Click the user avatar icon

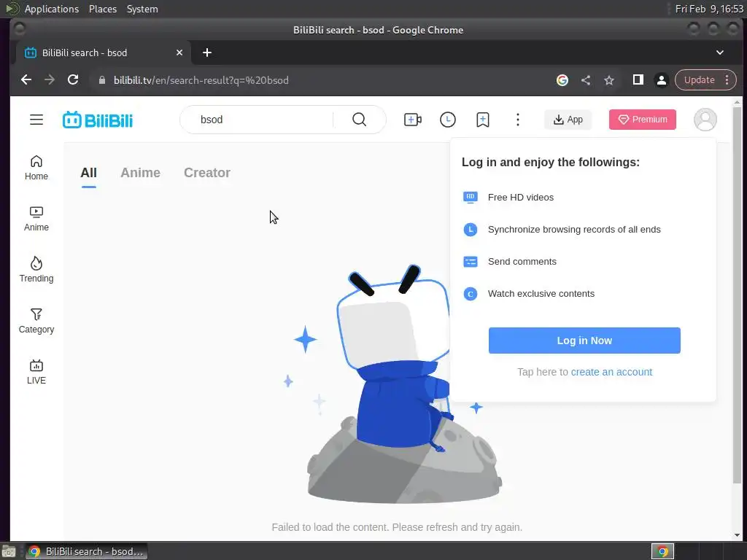pos(705,120)
